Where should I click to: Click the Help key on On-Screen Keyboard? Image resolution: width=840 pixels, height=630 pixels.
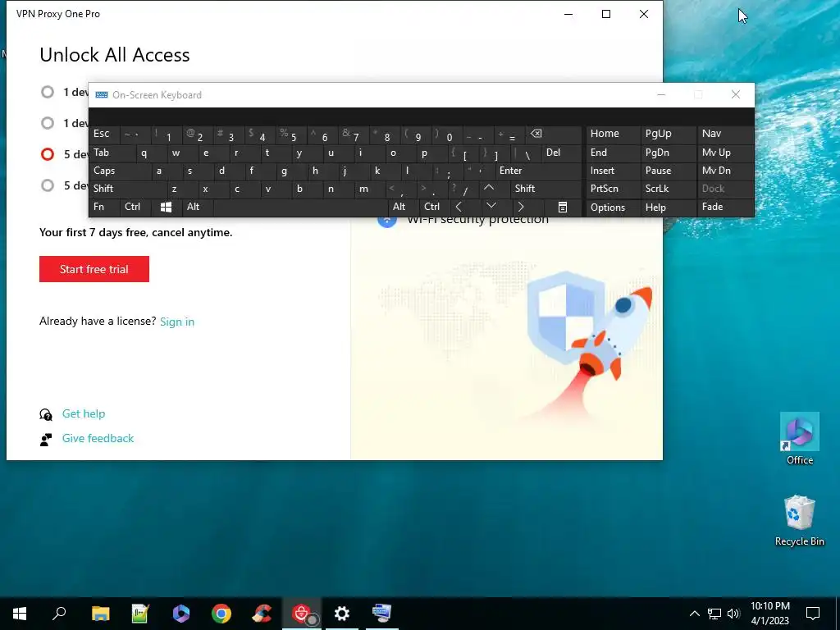pyautogui.click(x=668, y=207)
